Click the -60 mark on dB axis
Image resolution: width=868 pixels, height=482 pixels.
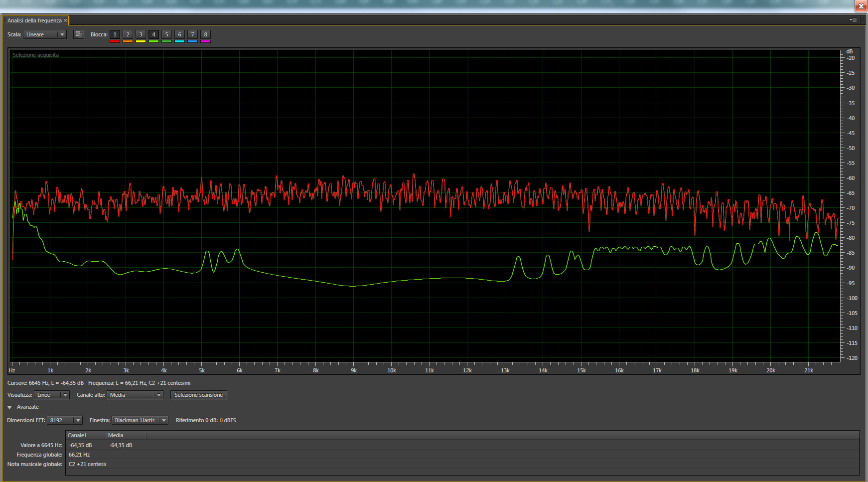click(851, 178)
